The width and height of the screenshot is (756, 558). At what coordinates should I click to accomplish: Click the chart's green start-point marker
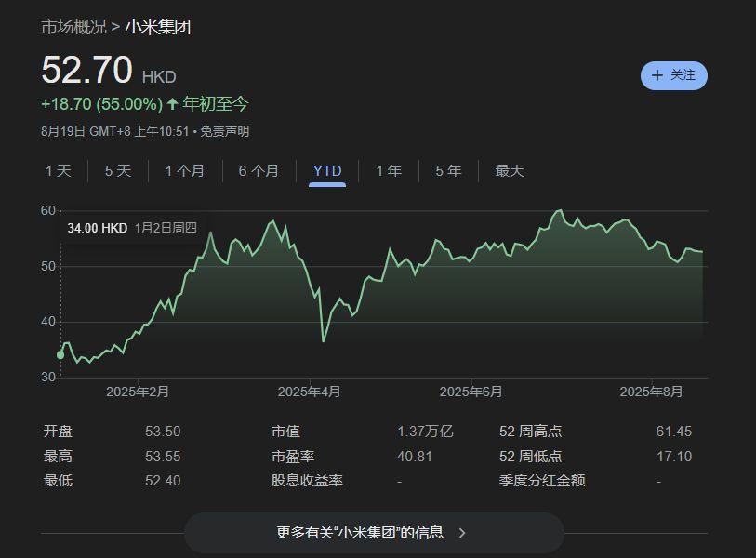tap(60, 355)
